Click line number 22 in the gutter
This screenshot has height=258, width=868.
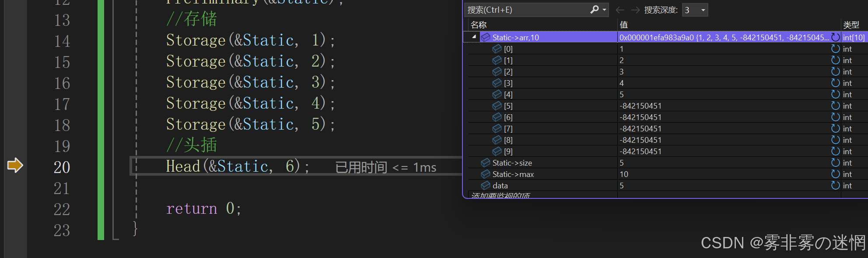(62, 209)
